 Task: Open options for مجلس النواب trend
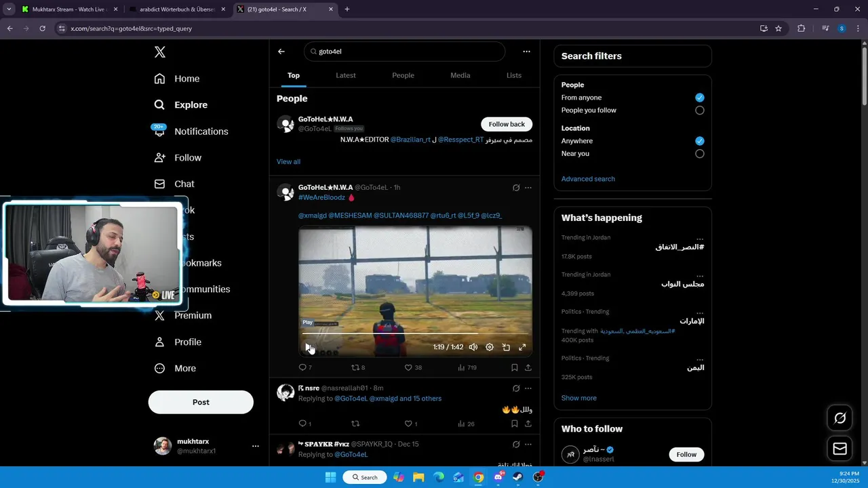coord(700,275)
